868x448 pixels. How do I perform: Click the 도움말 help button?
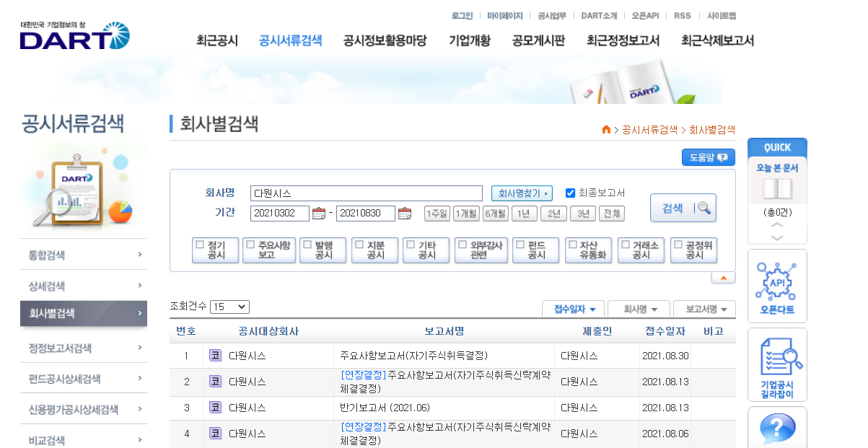click(x=709, y=157)
